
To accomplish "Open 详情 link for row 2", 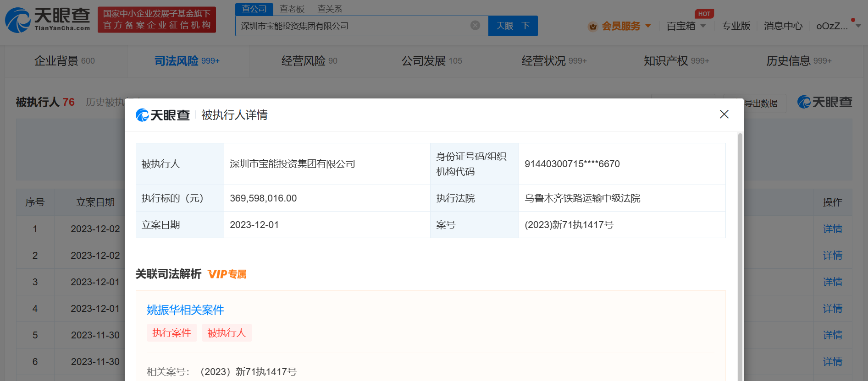I will coord(833,256).
